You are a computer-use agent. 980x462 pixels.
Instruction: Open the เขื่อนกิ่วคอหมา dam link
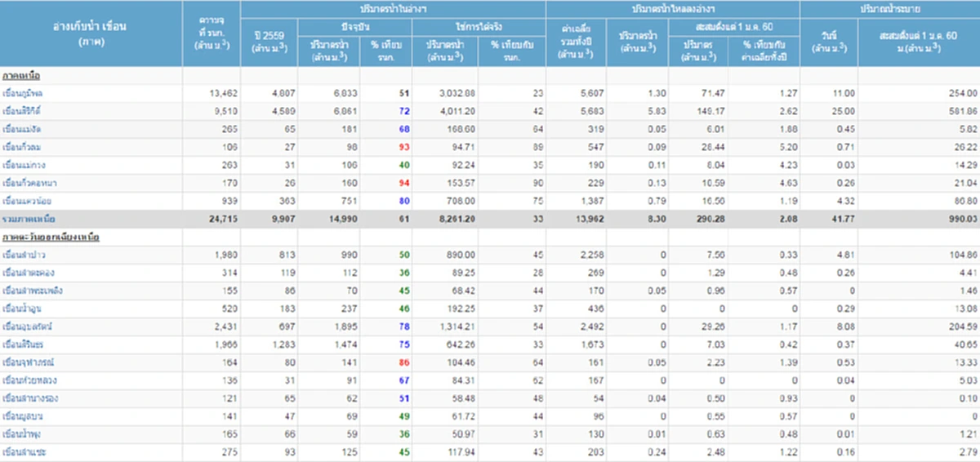29,183
